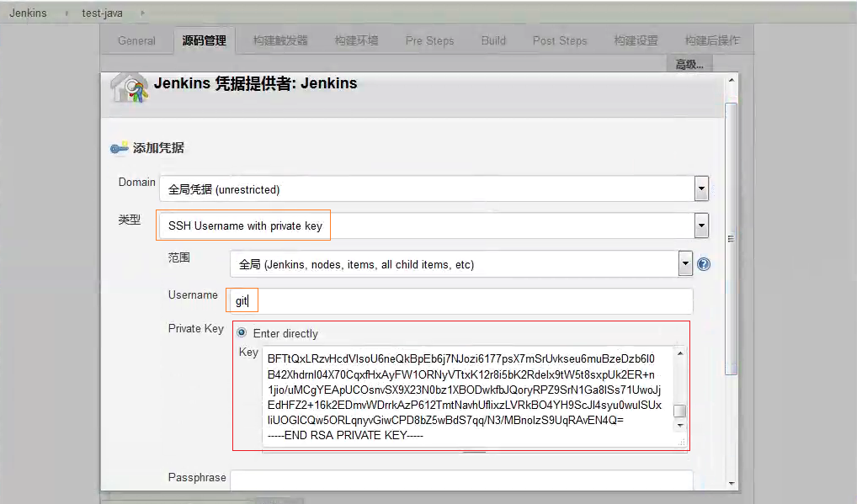This screenshot has width=862, height=504.
Task: Switch to the Build tab
Action: point(493,40)
